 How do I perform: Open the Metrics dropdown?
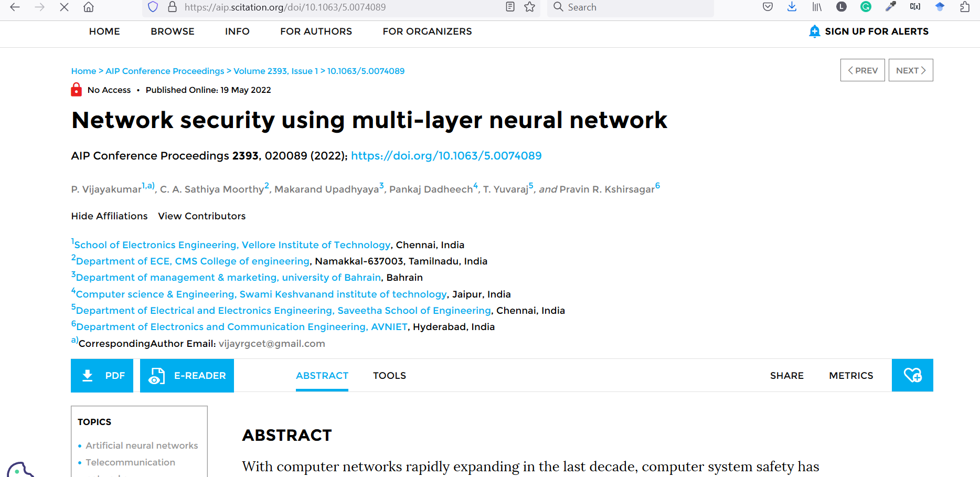[x=851, y=376]
